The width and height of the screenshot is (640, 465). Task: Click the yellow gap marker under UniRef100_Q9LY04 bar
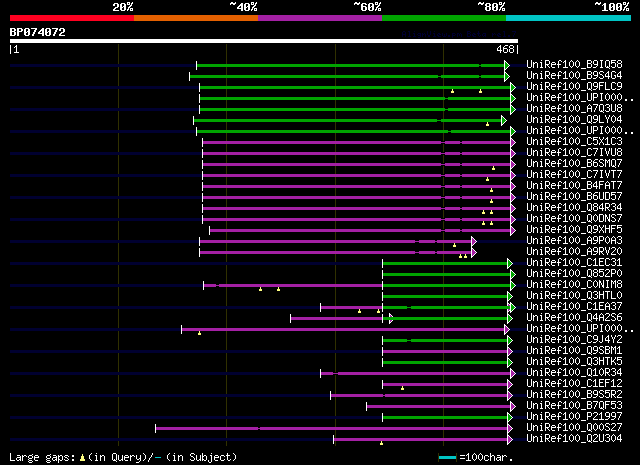487,124
